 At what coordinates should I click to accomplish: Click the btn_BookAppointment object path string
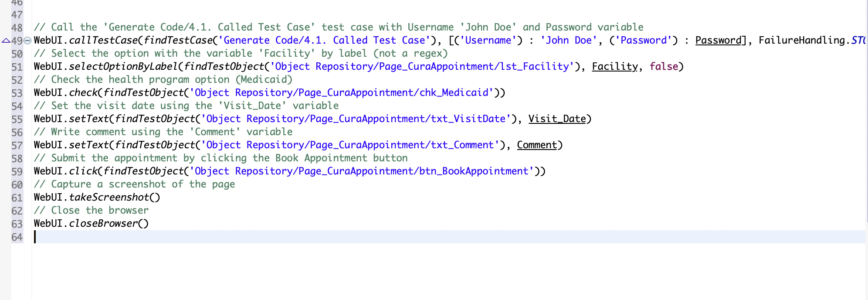[x=362, y=171]
